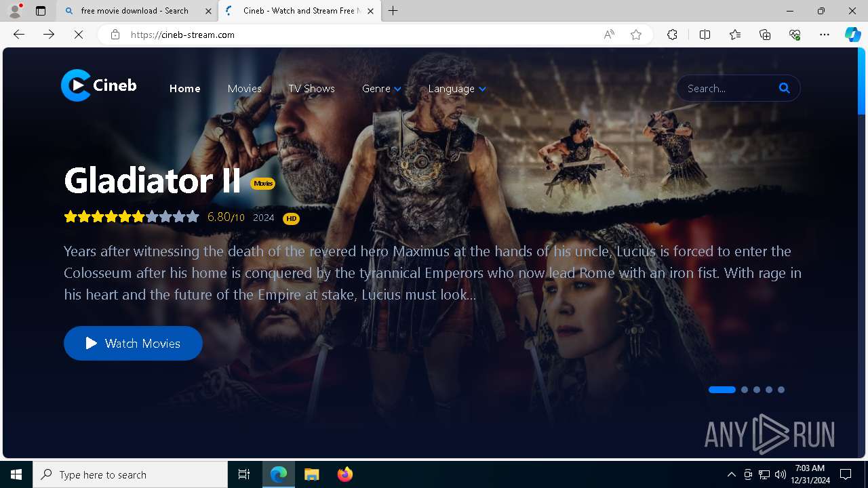The image size is (868, 488).
Task: Select the second carousel slide dot
Action: pos(745,390)
